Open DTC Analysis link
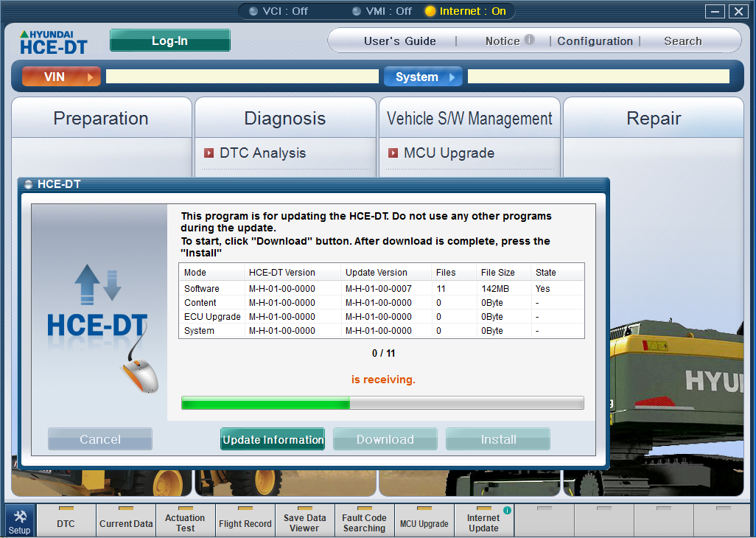 coord(262,153)
